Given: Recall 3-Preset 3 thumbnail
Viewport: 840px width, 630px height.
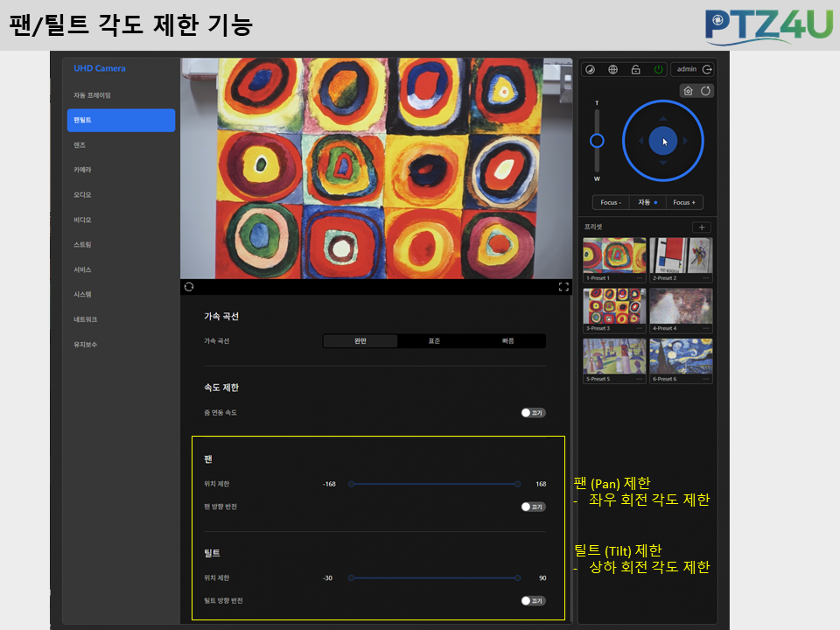Looking at the screenshot, I should (x=614, y=306).
